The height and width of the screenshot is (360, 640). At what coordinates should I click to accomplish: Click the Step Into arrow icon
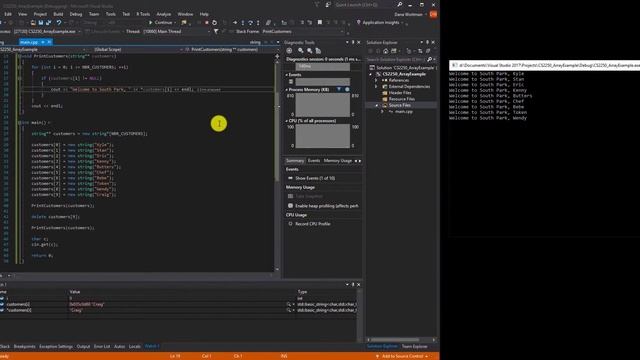tap(242, 22)
